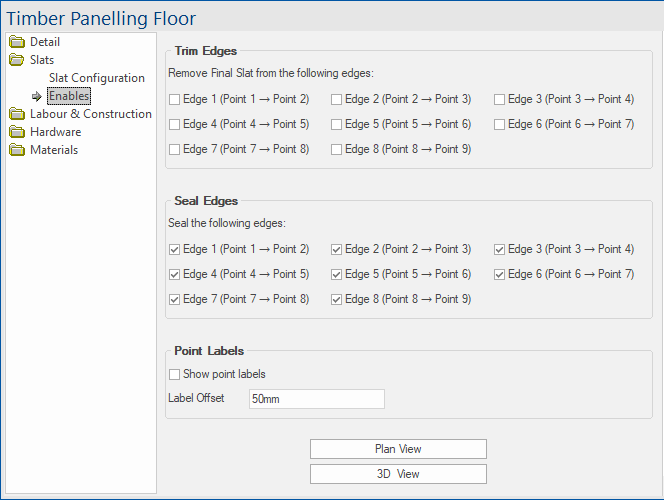Click the arrow icon beside Enables
Viewport: 664px width, 500px height.
click(37, 97)
